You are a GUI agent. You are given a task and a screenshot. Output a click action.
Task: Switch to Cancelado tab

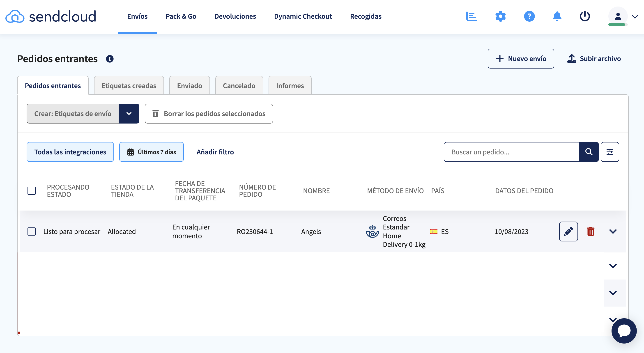(239, 85)
